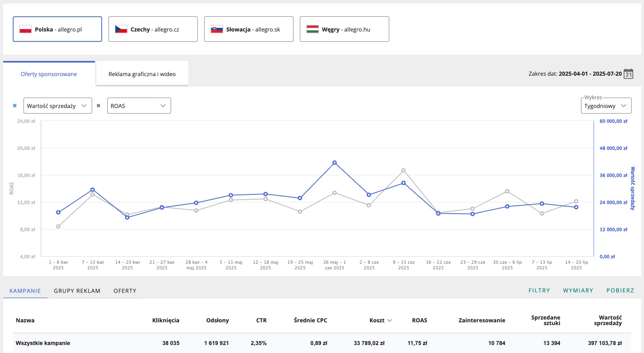Click the blue data point for 7 – 13 lip
Image resolution: width=644 pixels, height=353 pixels.
tap(542, 204)
